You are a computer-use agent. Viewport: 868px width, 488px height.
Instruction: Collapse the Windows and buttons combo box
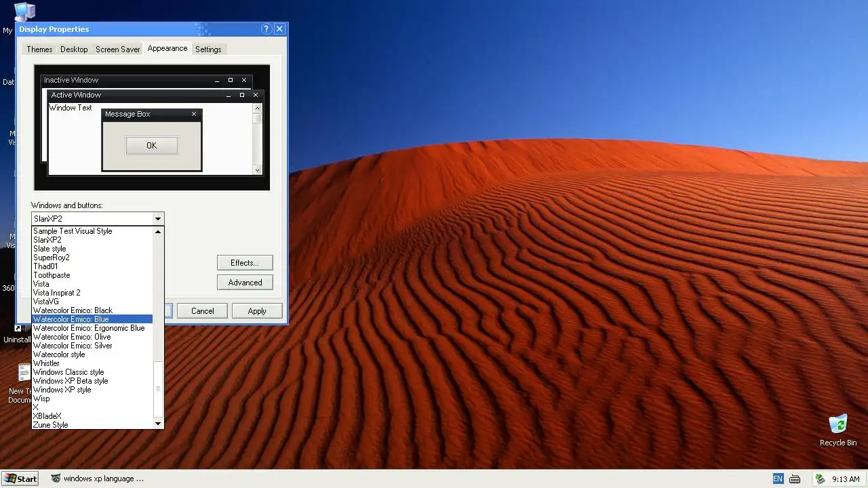pos(158,219)
